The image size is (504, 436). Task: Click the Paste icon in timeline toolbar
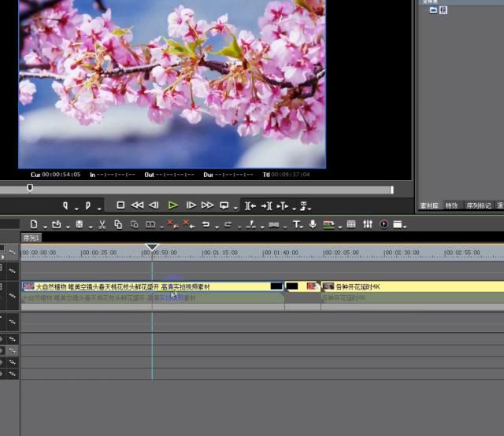tap(135, 224)
